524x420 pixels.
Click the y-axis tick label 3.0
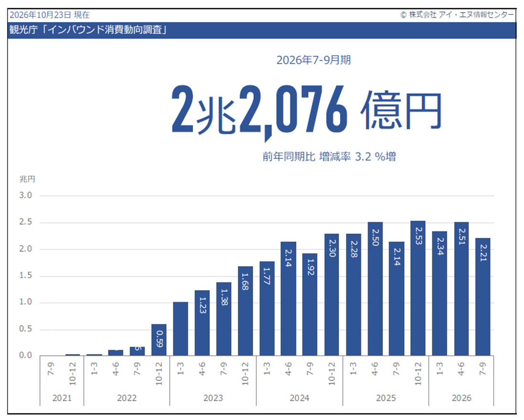[x=25, y=195]
